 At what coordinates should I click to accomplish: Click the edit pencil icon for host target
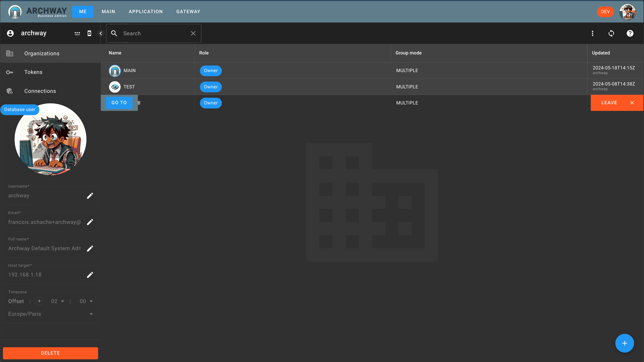tap(90, 275)
